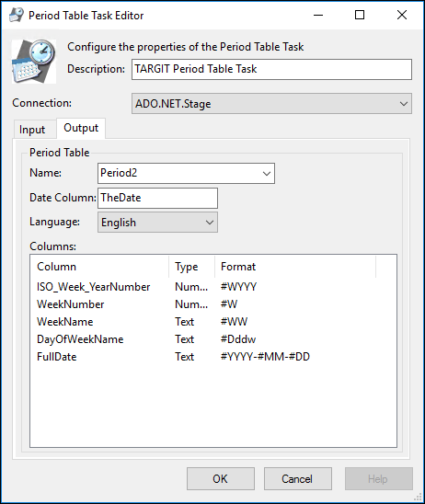Click the Cancel button

tap(298, 478)
